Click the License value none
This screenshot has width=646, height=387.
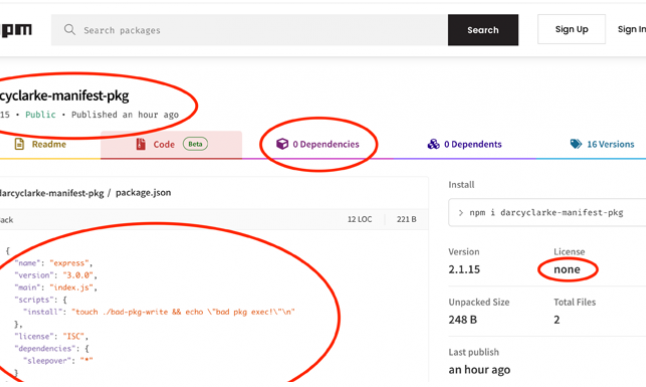click(567, 270)
